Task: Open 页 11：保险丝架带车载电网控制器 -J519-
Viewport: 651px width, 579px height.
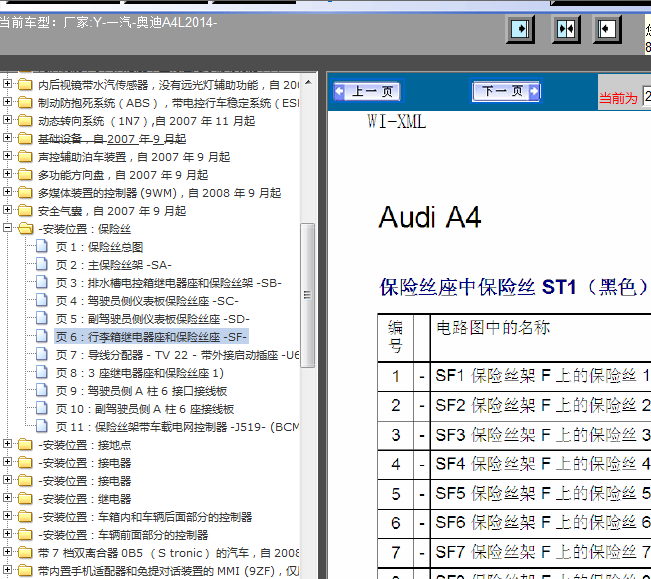Action: pyautogui.click(x=177, y=427)
